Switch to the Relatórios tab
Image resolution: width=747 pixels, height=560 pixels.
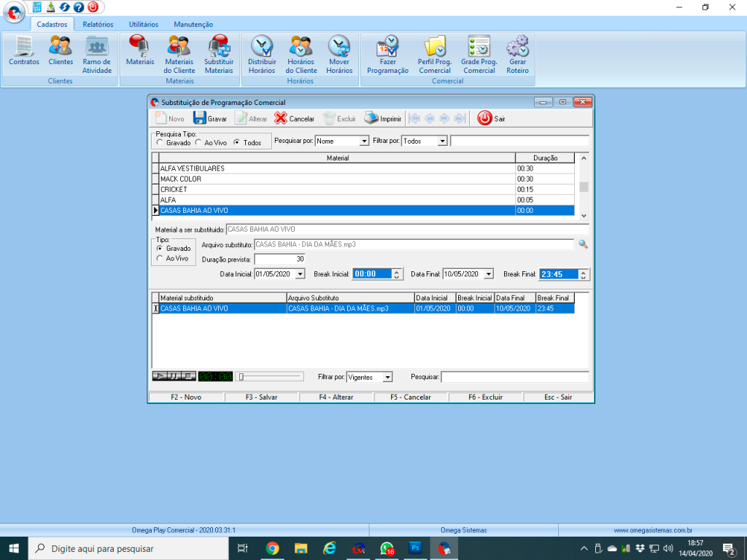click(98, 24)
